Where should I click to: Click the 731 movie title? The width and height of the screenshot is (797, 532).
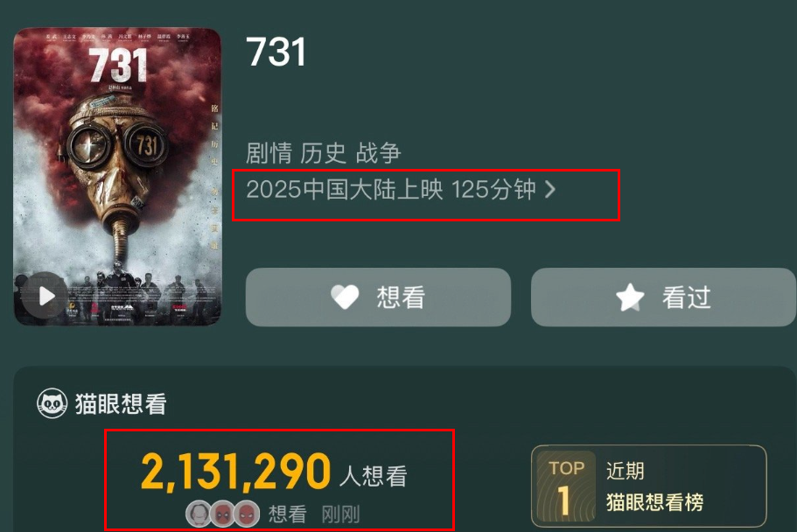[276, 52]
